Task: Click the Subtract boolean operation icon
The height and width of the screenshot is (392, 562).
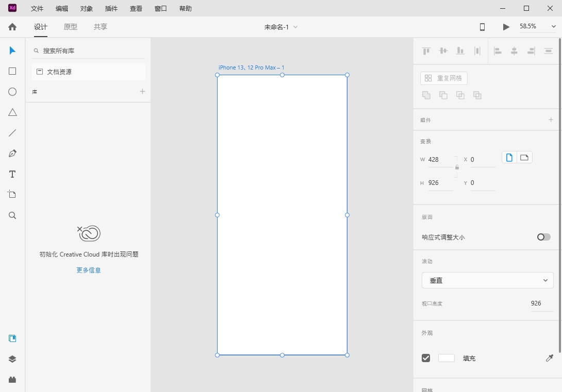Action: click(x=443, y=95)
